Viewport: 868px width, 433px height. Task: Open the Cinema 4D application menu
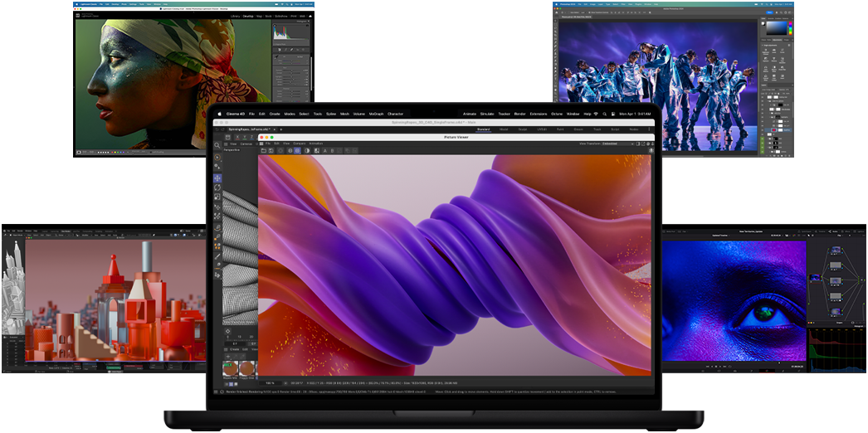tap(236, 114)
